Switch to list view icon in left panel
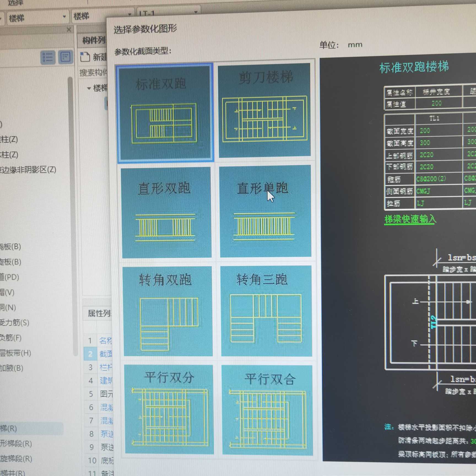 pos(48,58)
